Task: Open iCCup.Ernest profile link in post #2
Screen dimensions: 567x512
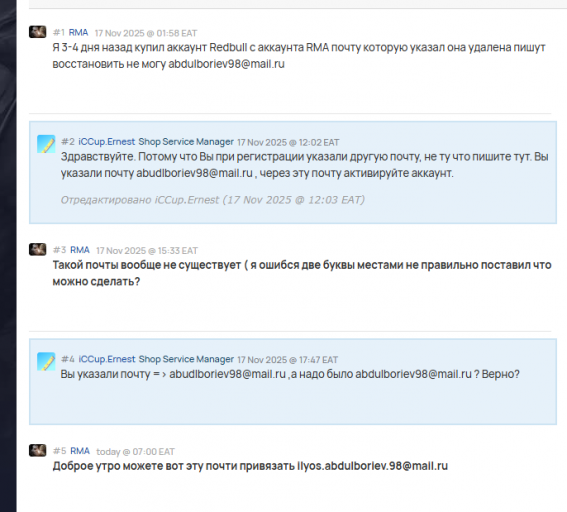Action: (107, 142)
